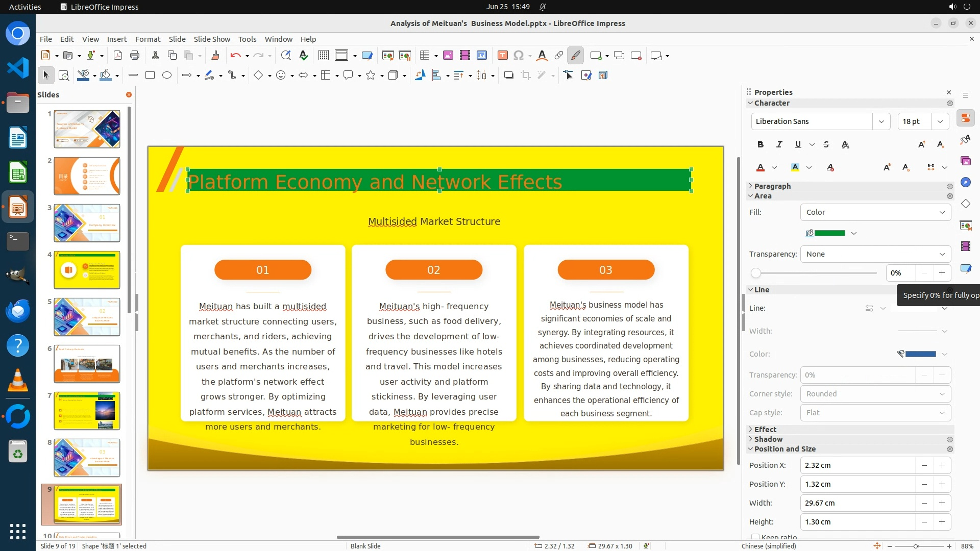Open the Format menu

(x=148, y=39)
